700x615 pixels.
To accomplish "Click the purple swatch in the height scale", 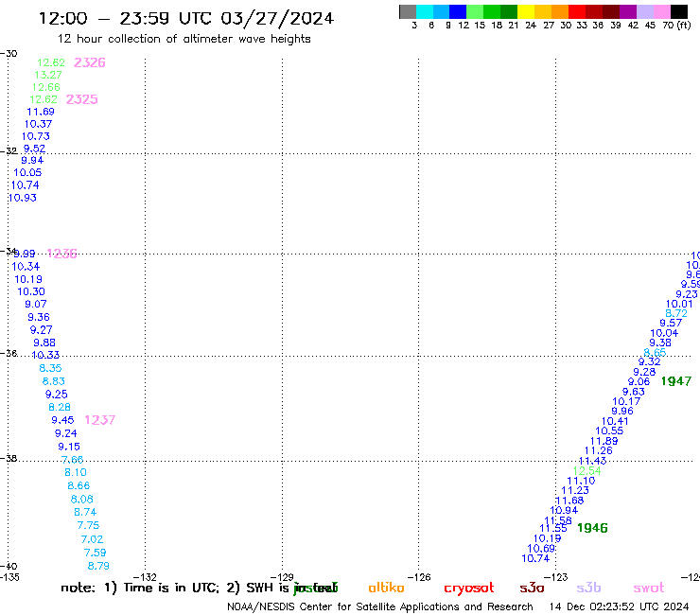I will 628,11.
